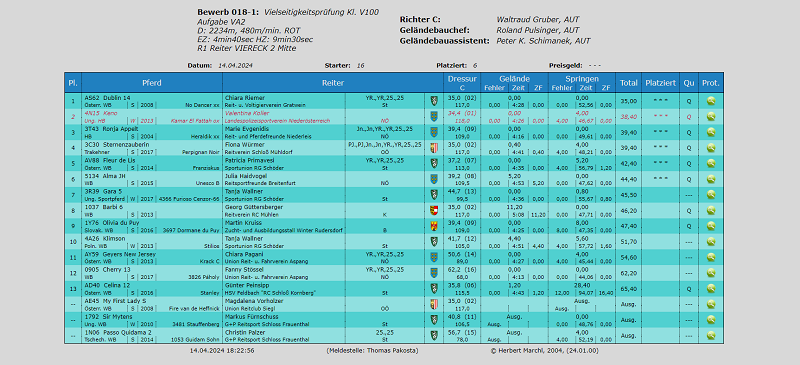Click state crest icon beside Fiona Würmer

434,148
